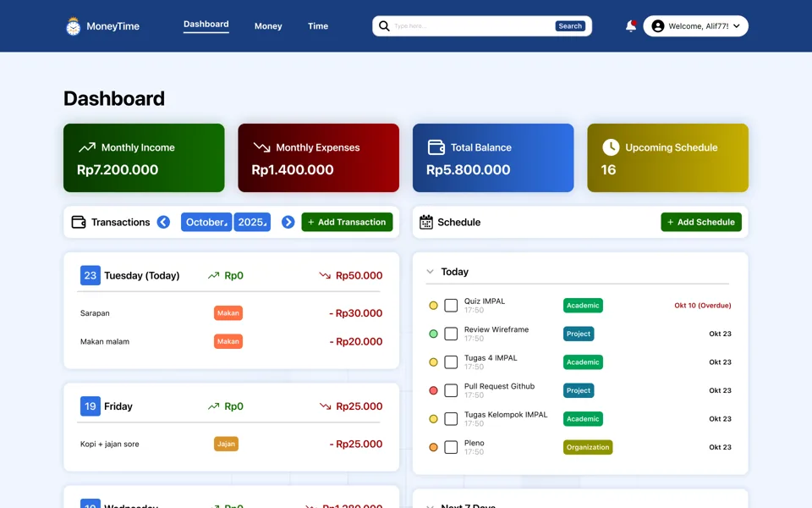This screenshot has height=508, width=812.
Task: Click Organization tag on Pleno
Action: (x=588, y=447)
